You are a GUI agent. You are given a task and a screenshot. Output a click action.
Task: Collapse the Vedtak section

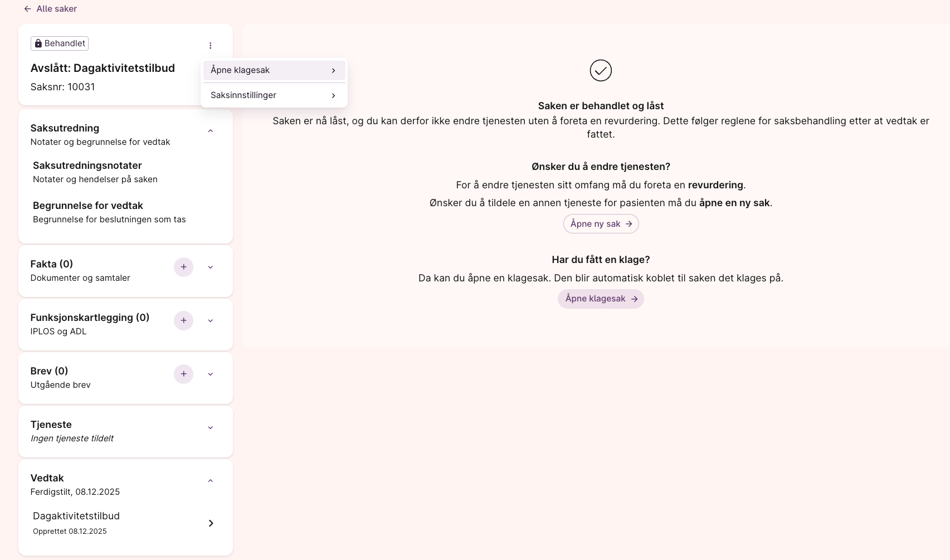tap(210, 481)
